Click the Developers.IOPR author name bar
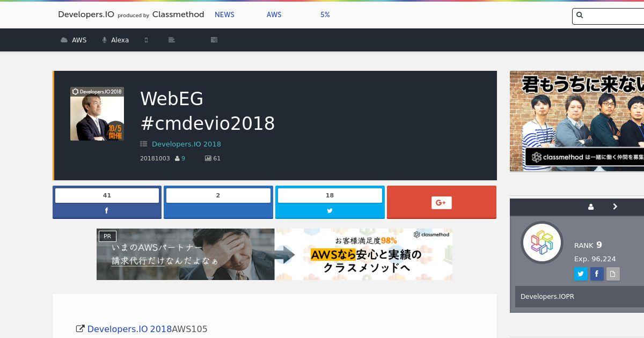This screenshot has width=644, height=338. 580,297
